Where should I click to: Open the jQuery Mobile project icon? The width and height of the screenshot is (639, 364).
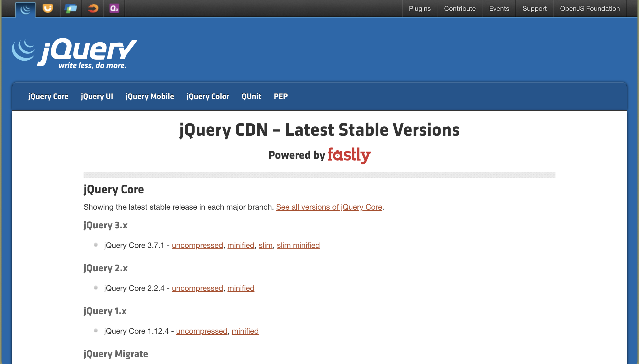coord(71,9)
